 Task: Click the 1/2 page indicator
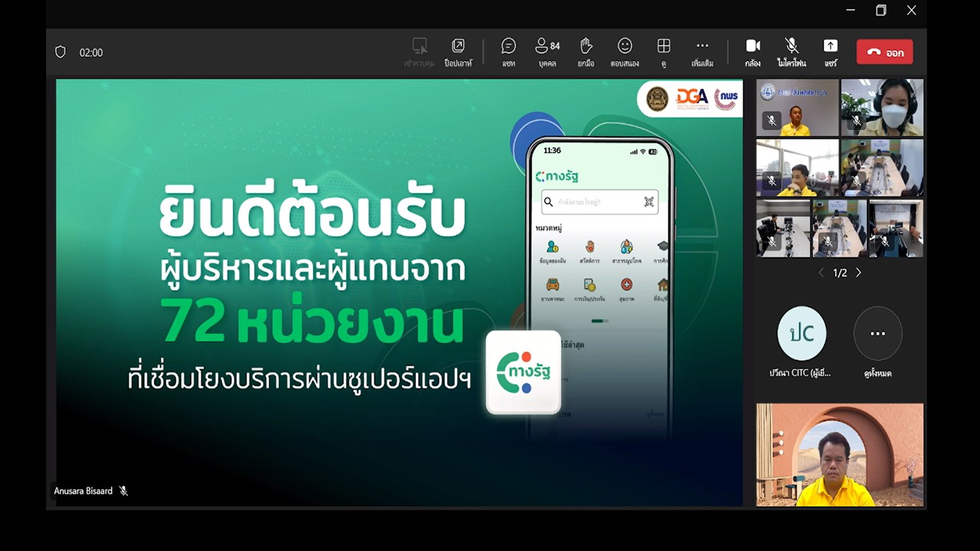(840, 272)
